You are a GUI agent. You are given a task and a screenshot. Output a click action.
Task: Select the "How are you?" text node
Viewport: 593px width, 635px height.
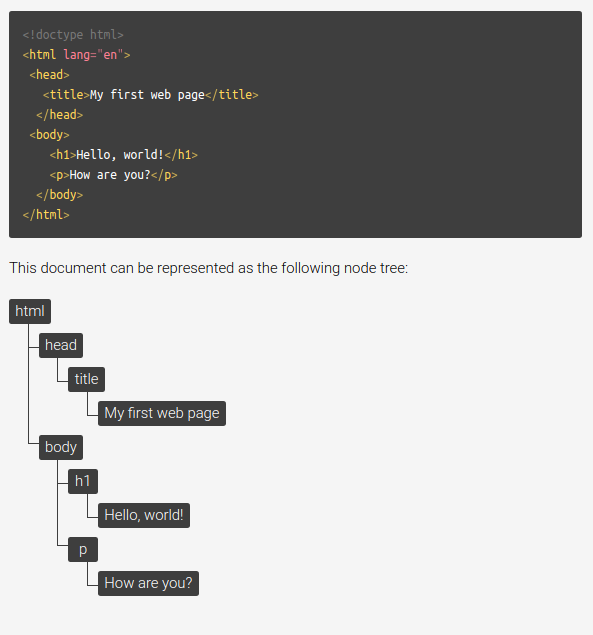click(148, 584)
